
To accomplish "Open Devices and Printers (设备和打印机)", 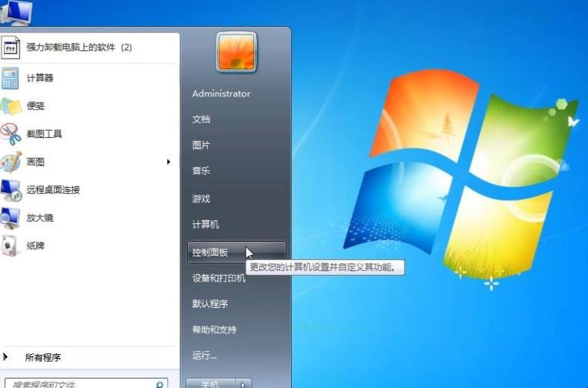I will 219,278.
